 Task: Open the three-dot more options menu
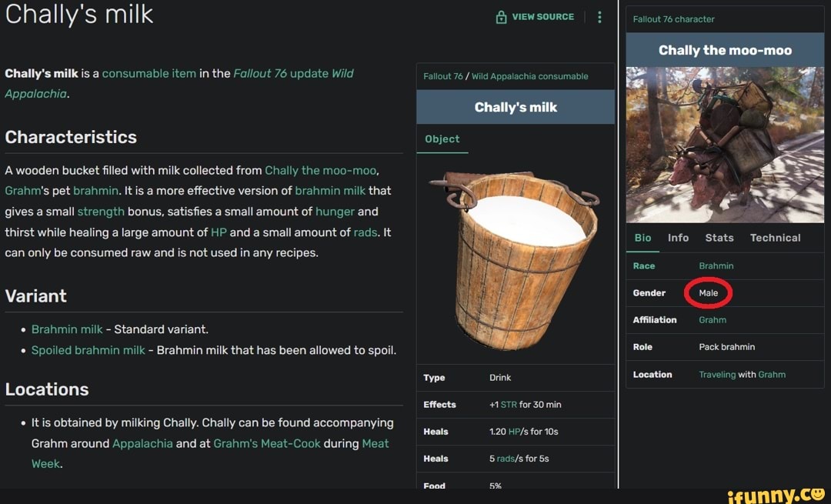(600, 17)
